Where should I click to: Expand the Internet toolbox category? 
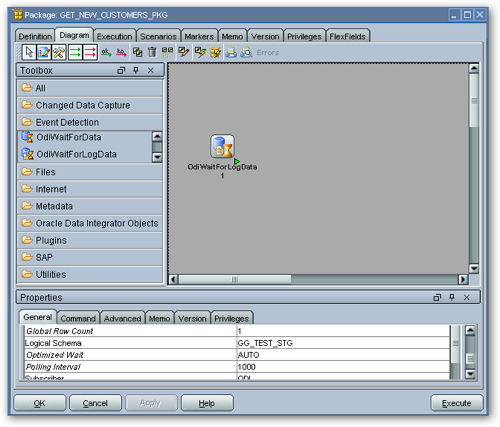click(x=90, y=189)
